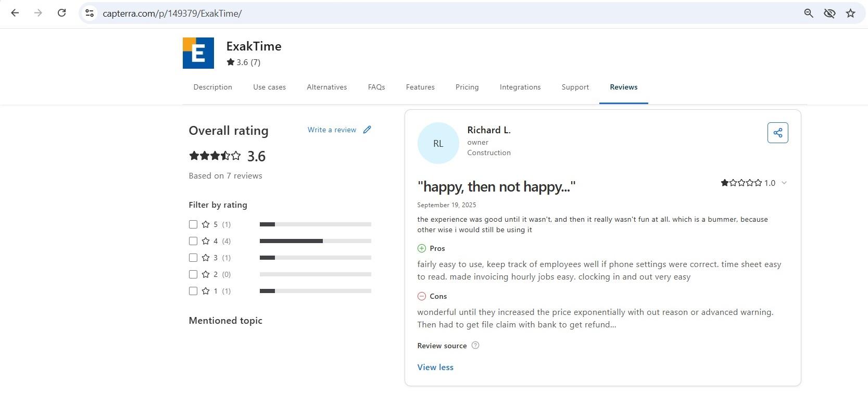Check the 2-star rating filter
This screenshot has width=868, height=393.
click(193, 274)
